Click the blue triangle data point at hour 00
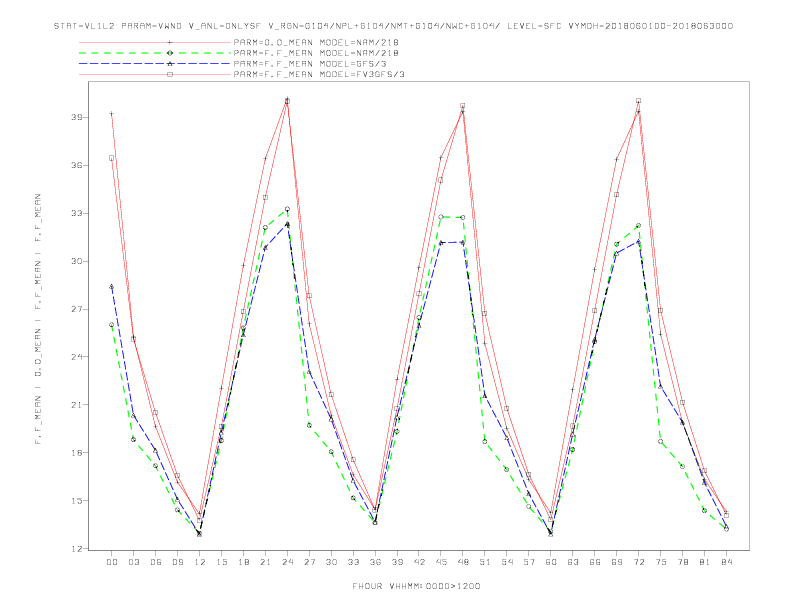 112,286
